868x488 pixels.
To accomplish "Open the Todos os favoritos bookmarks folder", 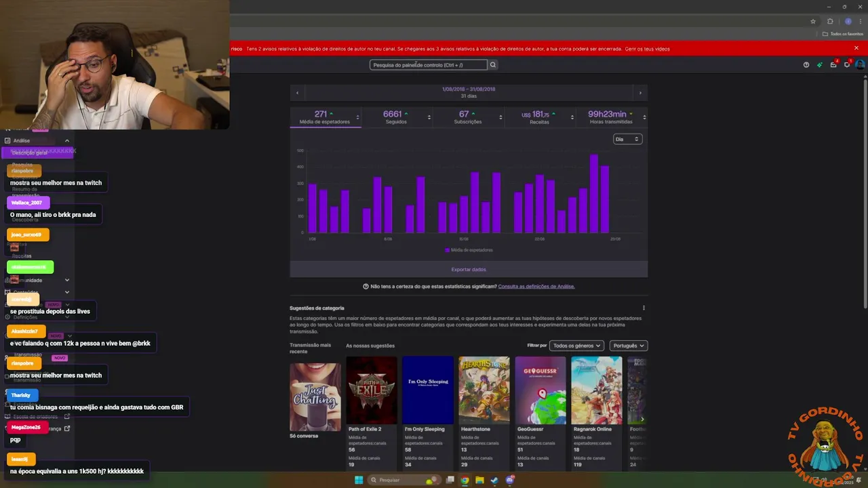I will coord(843,34).
